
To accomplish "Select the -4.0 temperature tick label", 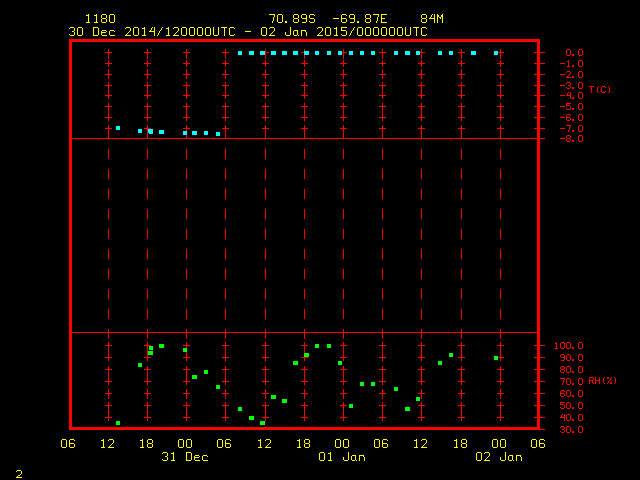I will click(572, 96).
